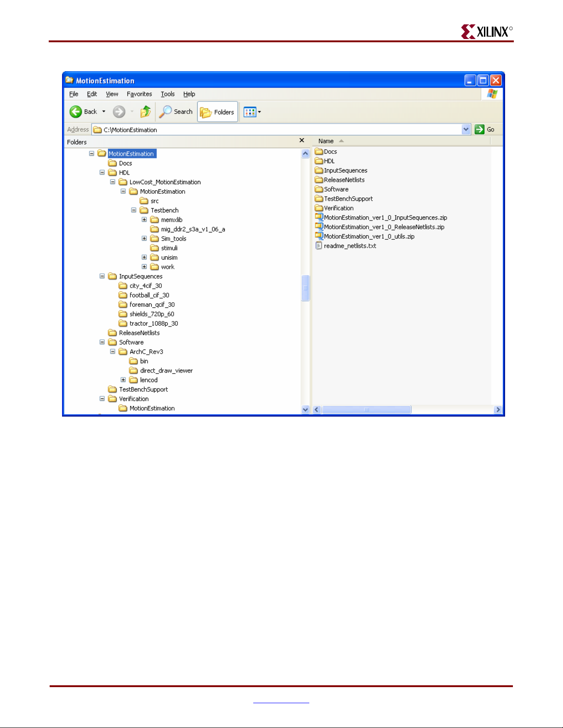The image size is (563, 728).
Task: Click the file list scroll left arrow
Action: [x=317, y=410]
